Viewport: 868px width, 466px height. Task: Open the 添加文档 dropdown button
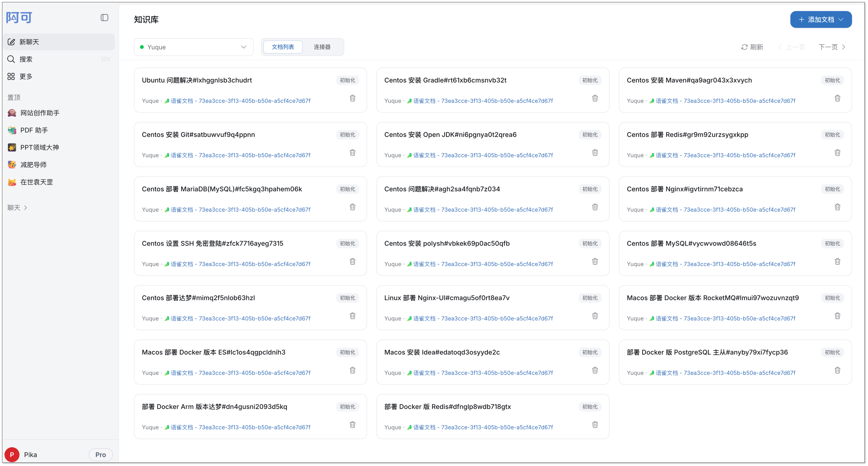(x=821, y=20)
